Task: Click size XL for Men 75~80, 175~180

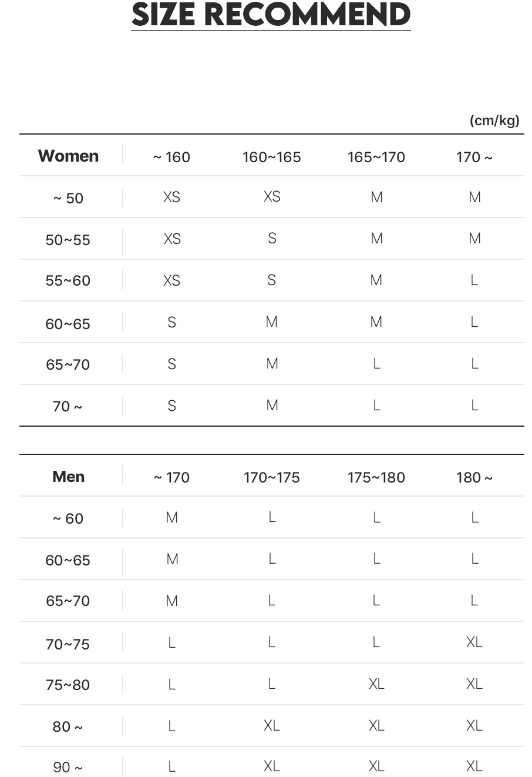Action: 376,684
